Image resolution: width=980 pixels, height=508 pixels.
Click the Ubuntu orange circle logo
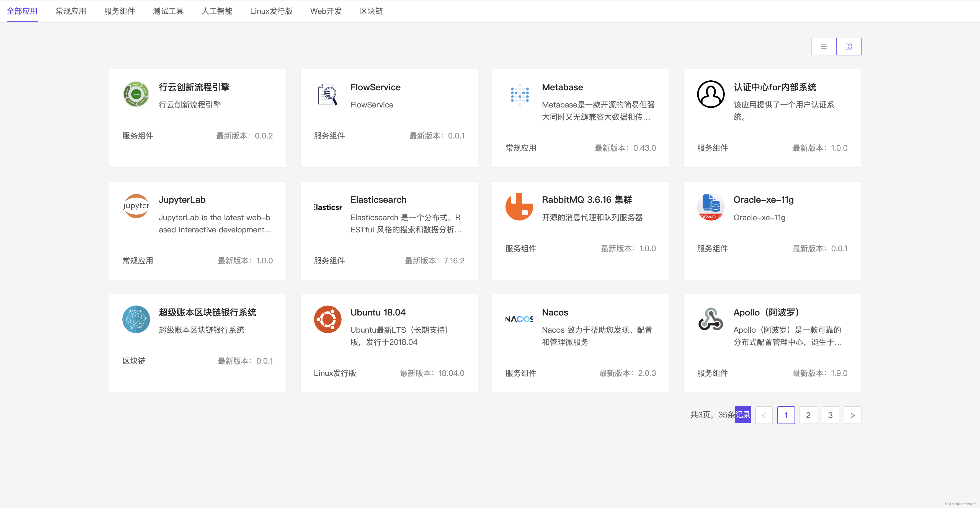(x=327, y=319)
